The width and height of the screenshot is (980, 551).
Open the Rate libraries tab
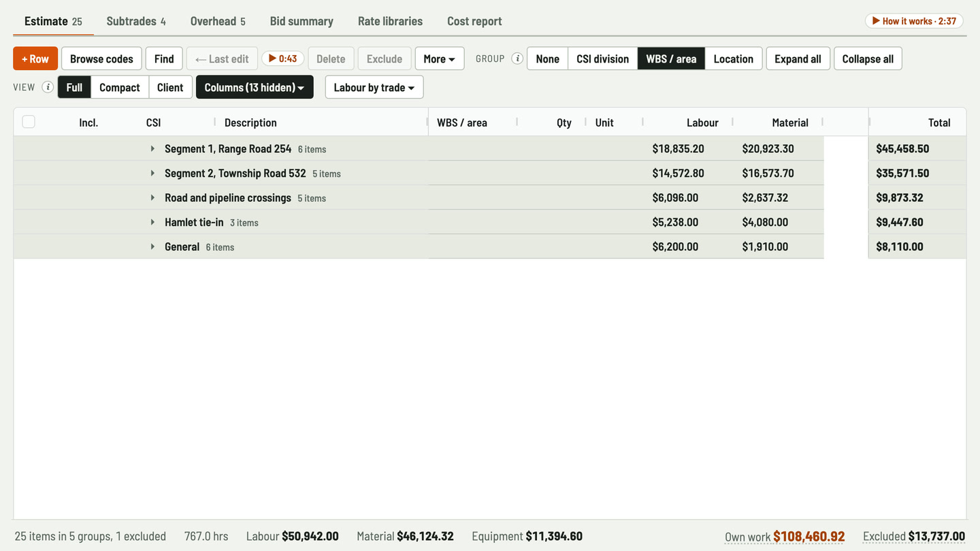[390, 21]
